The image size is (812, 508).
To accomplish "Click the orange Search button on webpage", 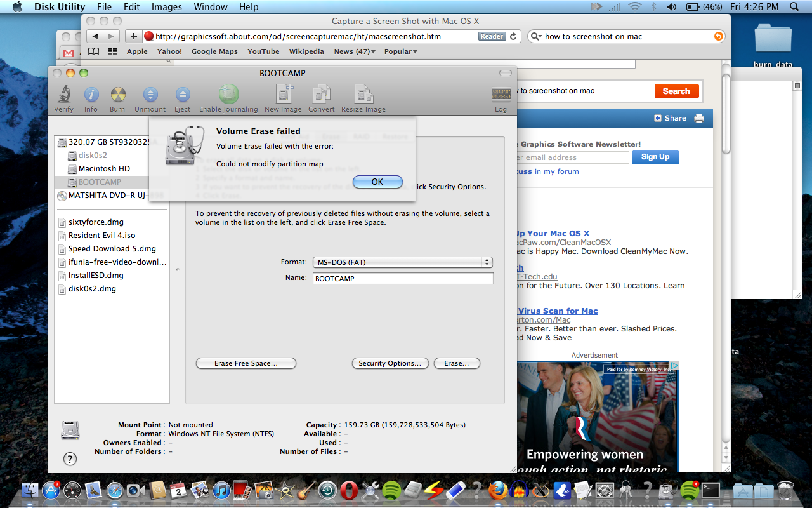I will 676,91.
